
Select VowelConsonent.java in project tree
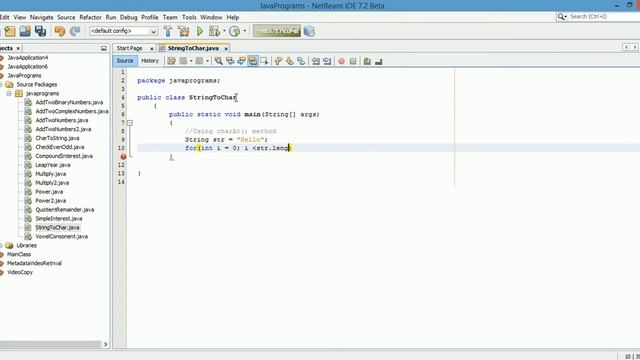coord(61,236)
